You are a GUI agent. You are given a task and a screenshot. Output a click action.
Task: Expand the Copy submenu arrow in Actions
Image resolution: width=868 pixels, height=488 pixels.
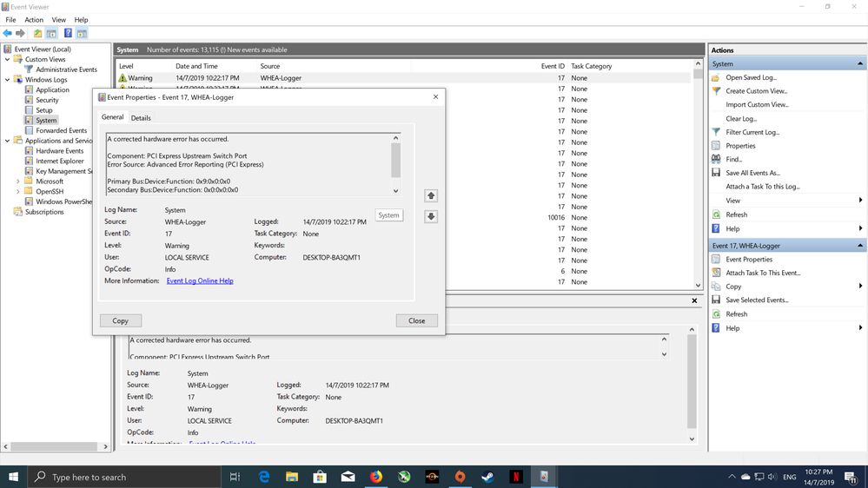[x=860, y=286]
